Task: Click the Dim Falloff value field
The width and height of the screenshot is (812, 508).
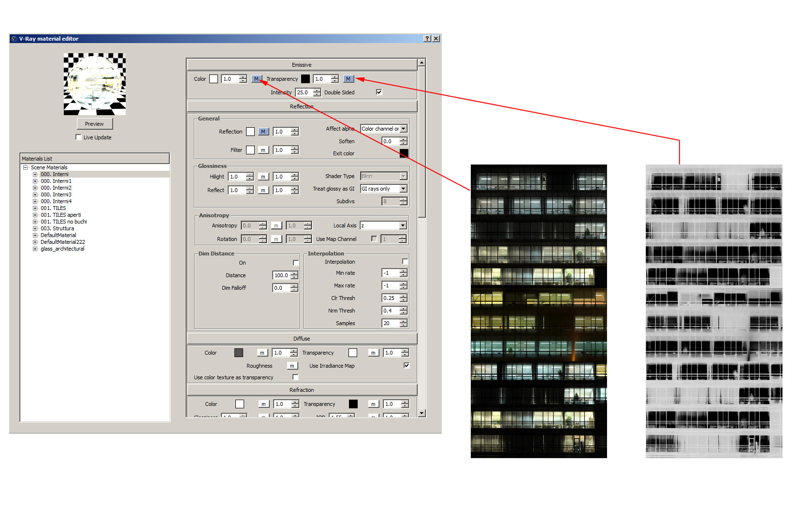Action: pyautogui.click(x=282, y=288)
